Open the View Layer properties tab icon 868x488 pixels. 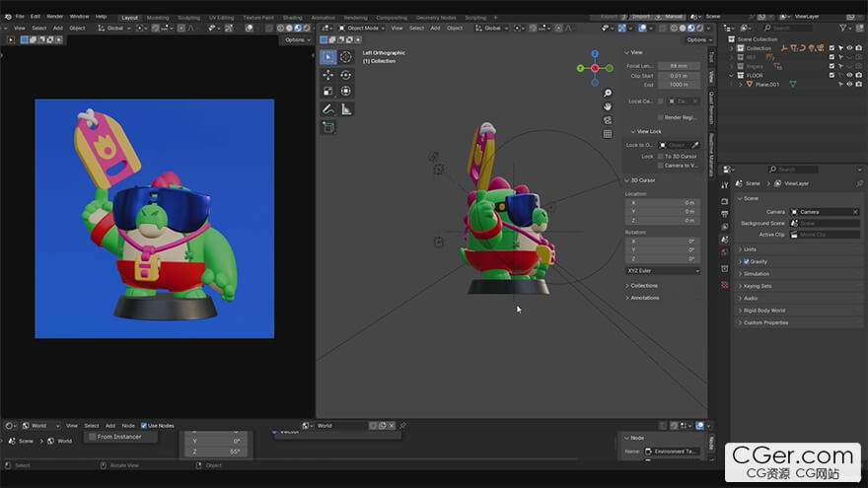pos(725,227)
